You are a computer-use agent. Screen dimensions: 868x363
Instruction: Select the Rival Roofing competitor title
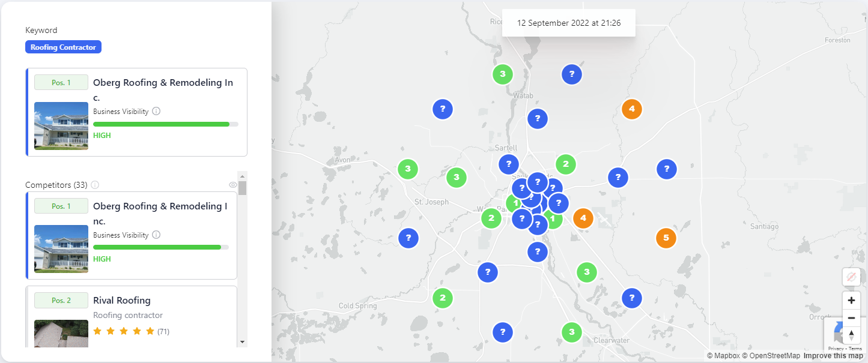click(122, 300)
